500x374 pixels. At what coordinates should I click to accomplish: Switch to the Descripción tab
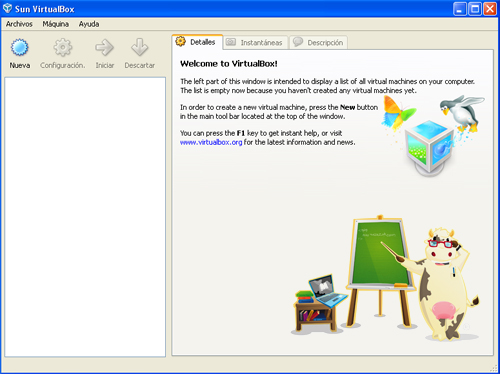click(x=319, y=43)
